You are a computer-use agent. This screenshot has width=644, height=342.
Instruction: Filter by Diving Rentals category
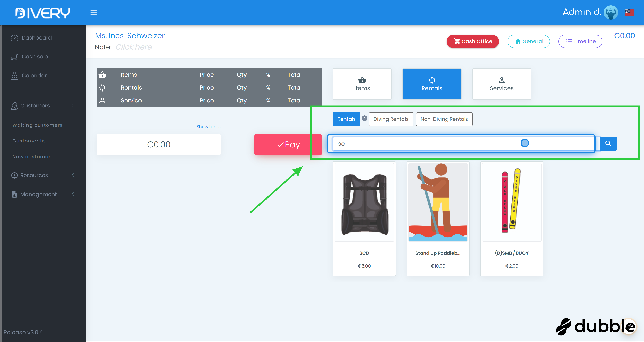coord(391,119)
